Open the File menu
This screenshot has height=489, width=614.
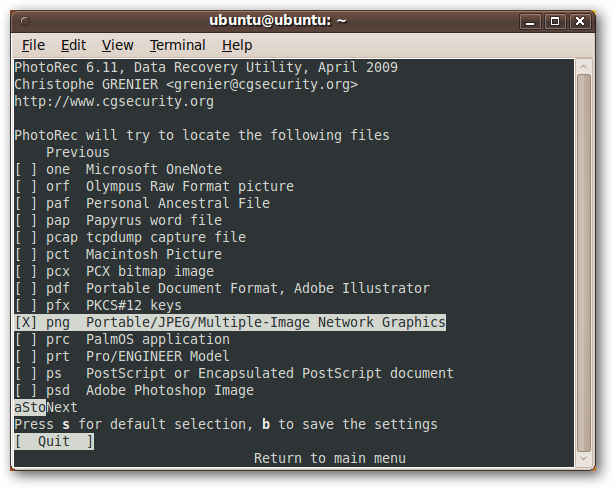point(33,45)
